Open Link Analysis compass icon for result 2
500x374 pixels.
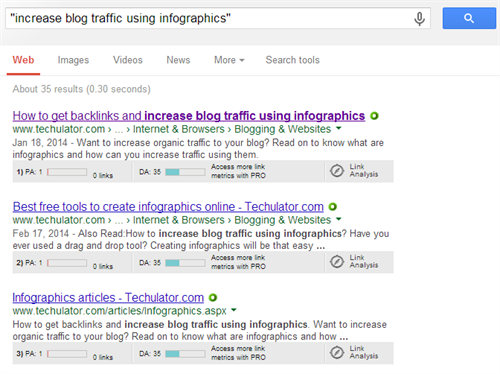tap(337, 262)
